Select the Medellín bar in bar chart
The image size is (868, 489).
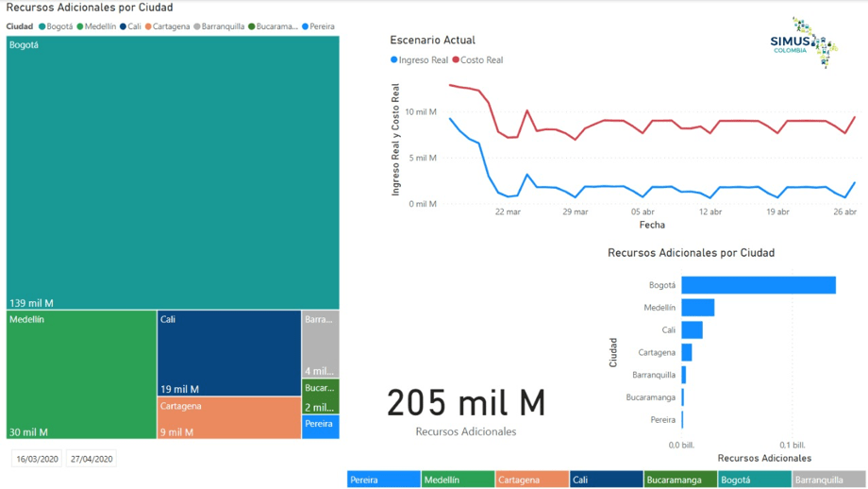pos(697,308)
